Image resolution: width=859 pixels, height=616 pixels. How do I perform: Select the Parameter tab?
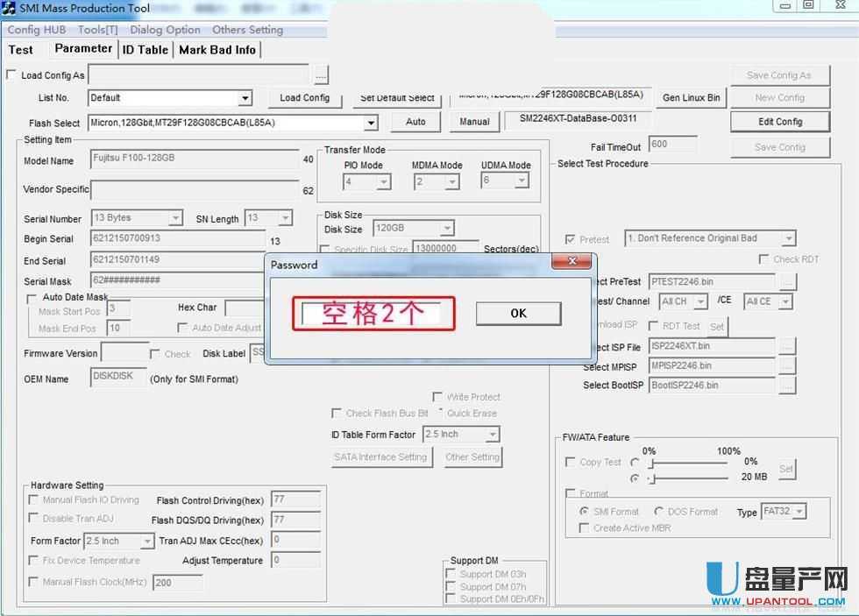[x=83, y=49]
